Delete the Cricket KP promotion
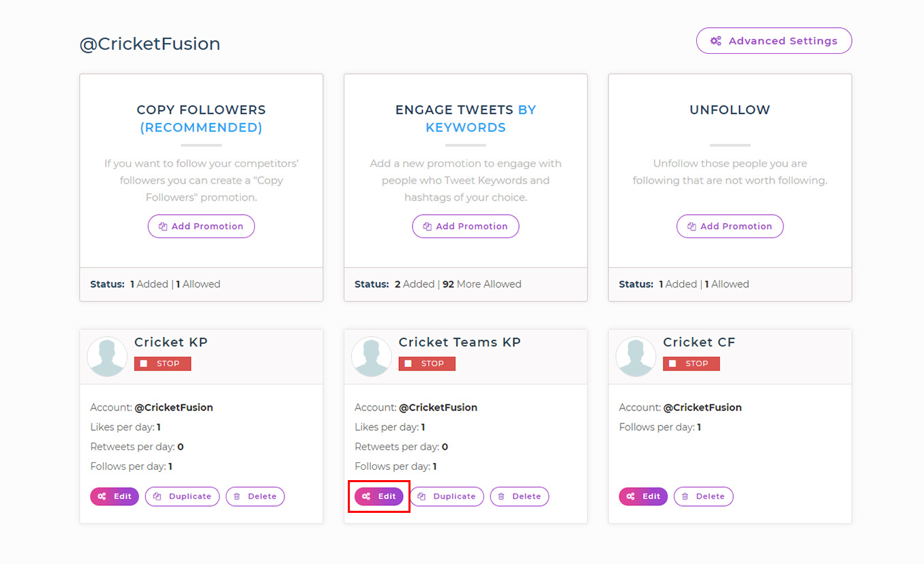This screenshot has width=924, height=564. (255, 496)
